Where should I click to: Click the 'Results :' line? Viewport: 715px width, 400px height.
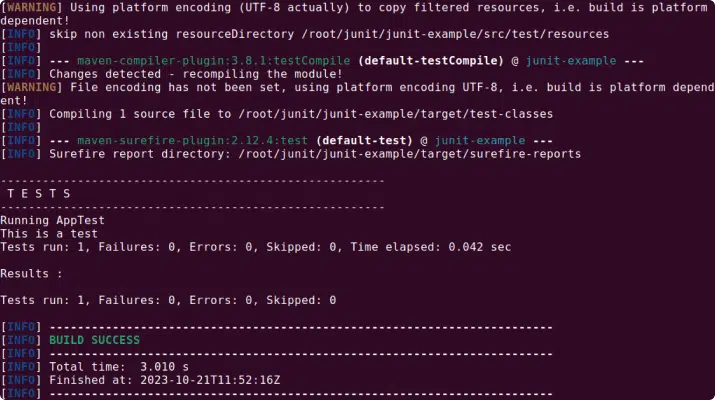[31, 273]
